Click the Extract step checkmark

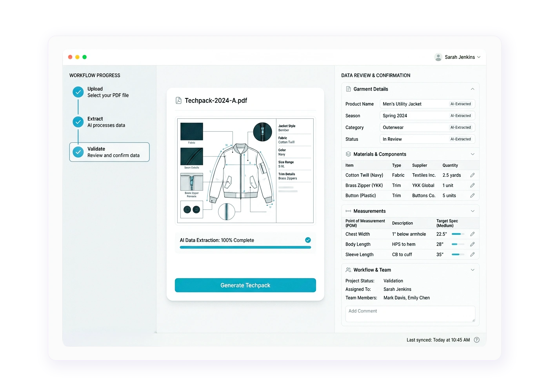(x=78, y=122)
